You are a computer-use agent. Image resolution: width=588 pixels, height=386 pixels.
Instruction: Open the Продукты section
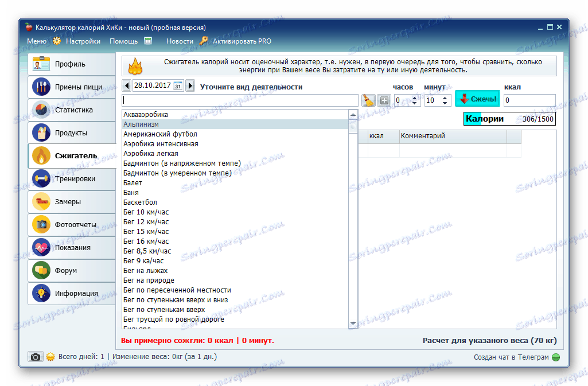click(72, 133)
